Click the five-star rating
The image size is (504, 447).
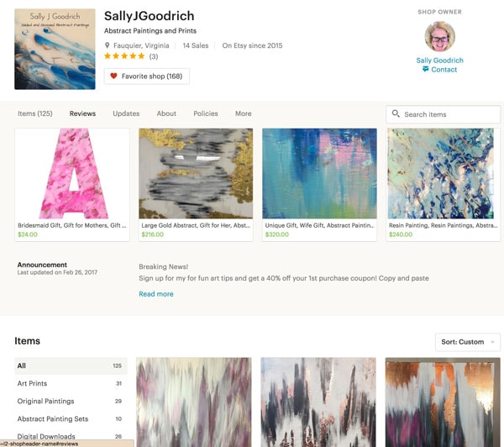click(x=124, y=56)
